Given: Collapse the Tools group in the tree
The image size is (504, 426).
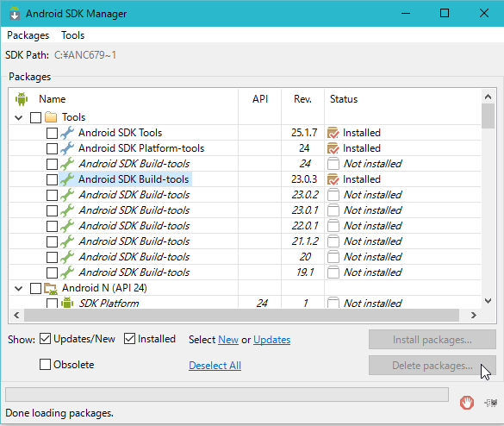Looking at the screenshot, I should (x=19, y=117).
